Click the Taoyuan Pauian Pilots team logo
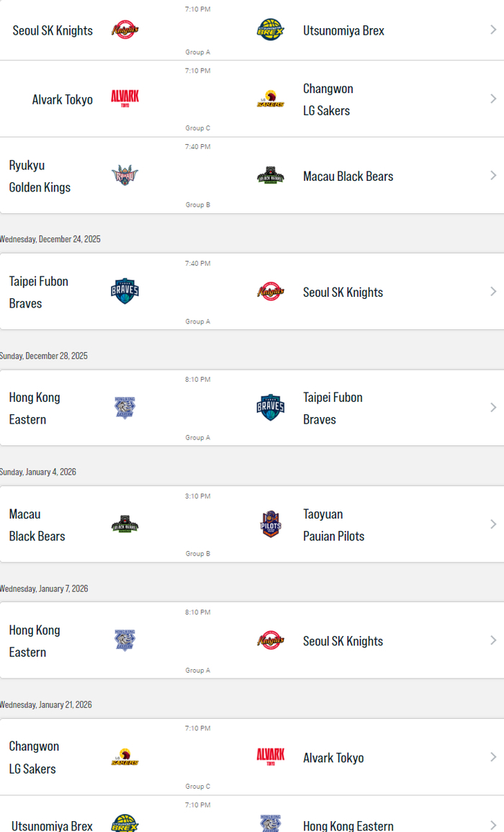 click(271, 524)
